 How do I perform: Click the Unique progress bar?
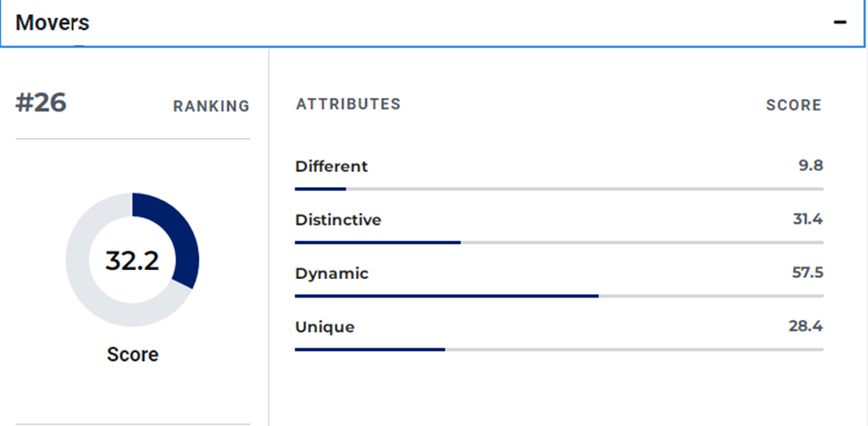click(x=558, y=349)
